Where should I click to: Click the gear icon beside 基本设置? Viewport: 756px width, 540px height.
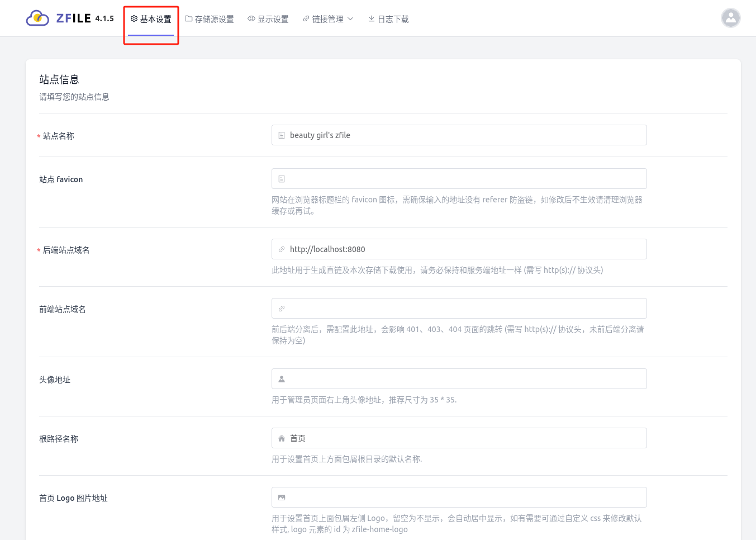point(133,18)
